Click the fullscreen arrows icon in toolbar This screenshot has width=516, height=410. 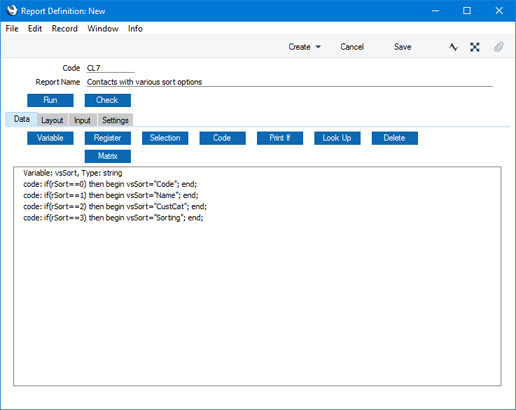click(x=475, y=47)
